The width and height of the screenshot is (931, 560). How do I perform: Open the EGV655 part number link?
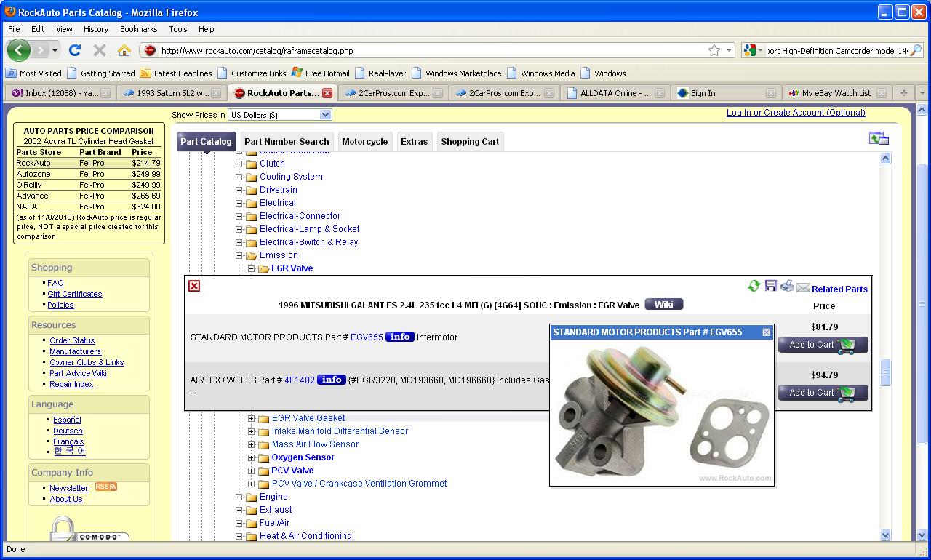pyautogui.click(x=367, y=337)
